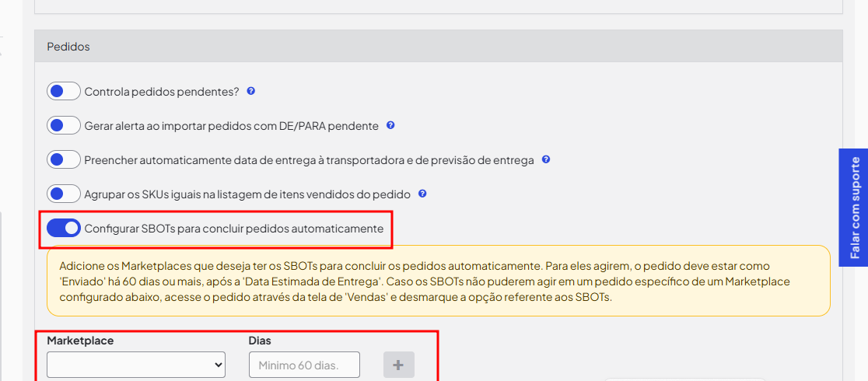868x381 pixels.
Task: Click the 'Configurar SBOTs para concluir pedidos' label
Action: pyautogui.click(x=233, y=229)
